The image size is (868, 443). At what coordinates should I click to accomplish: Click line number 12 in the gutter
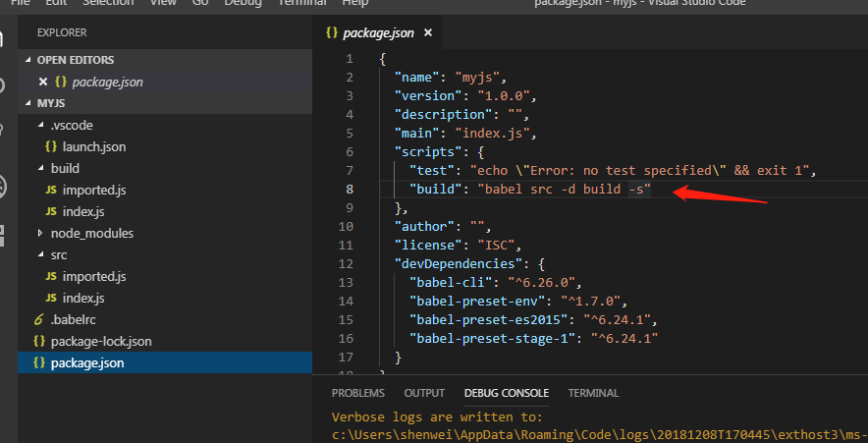(346, 263)
